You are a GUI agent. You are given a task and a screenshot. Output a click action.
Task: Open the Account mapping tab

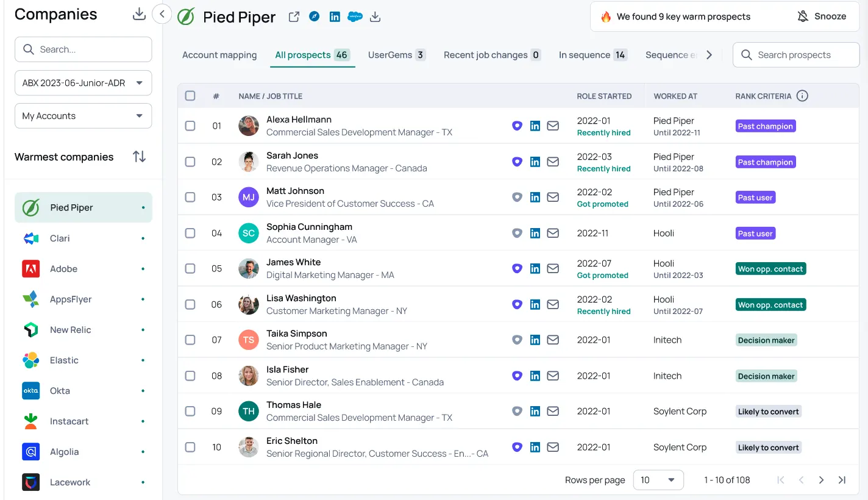[x=219, y=55]
